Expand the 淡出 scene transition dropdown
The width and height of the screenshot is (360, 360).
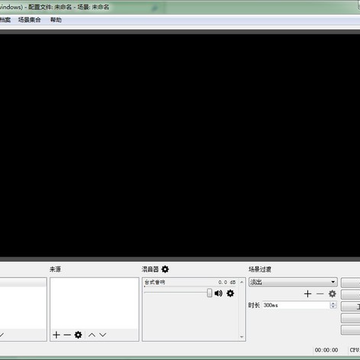[293, 282]
